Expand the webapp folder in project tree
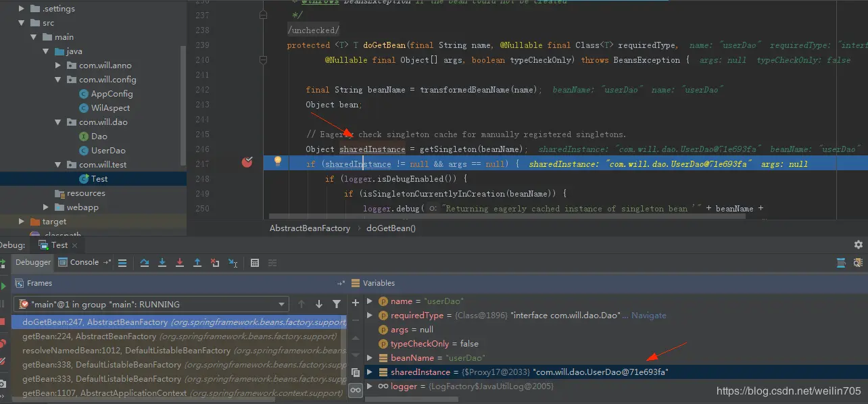Screen dimensions: 868x404 click(46, 207)
